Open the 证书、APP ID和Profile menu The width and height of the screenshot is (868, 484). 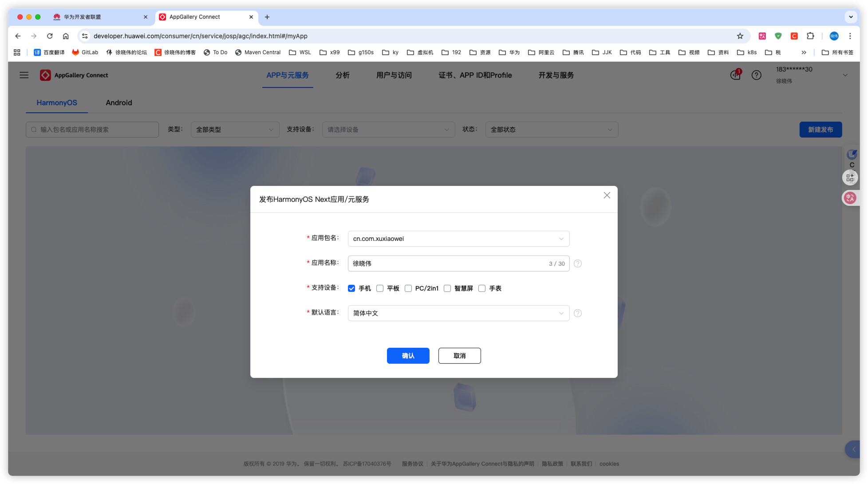pos(475,75)
